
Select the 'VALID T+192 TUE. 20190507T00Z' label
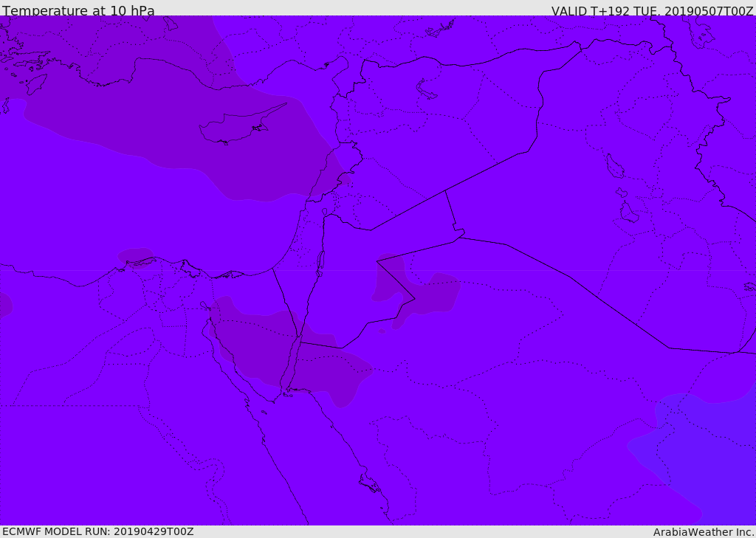(653, 10)
